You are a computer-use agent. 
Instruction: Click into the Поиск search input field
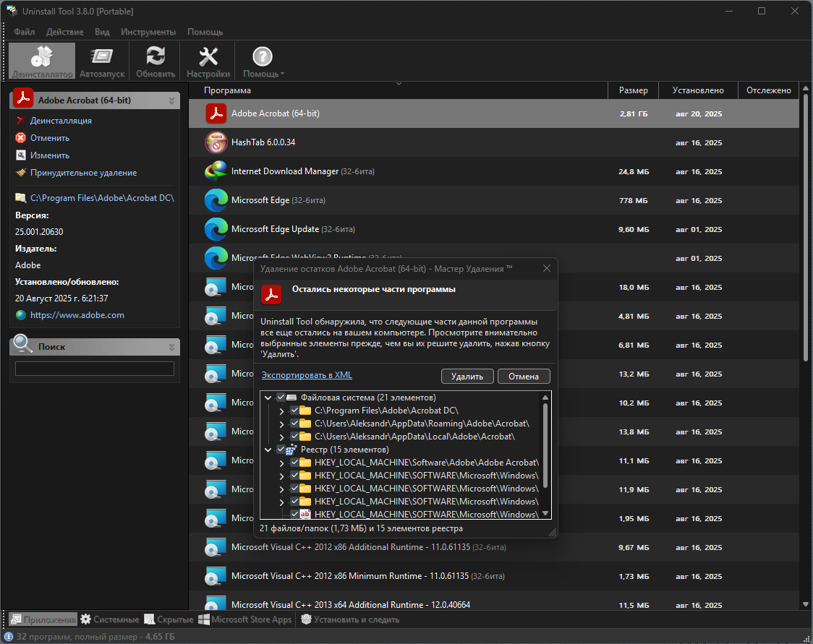95,369
